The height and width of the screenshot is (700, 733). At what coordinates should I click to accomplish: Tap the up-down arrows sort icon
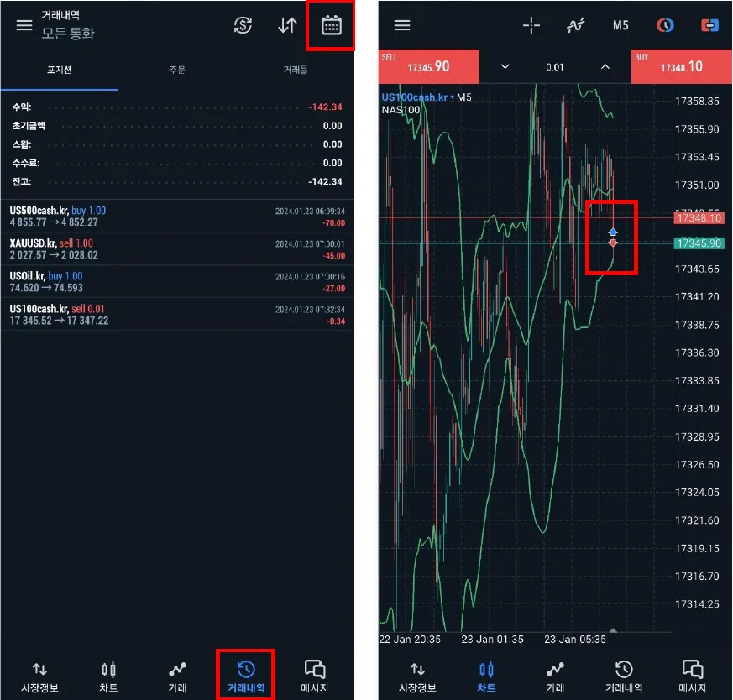tap(287, 25)
